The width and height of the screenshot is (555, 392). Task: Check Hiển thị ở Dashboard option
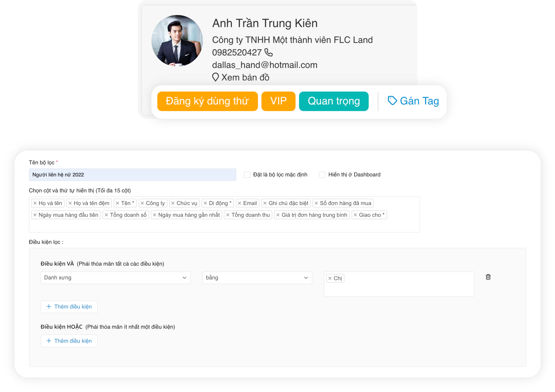click(322, 175)
